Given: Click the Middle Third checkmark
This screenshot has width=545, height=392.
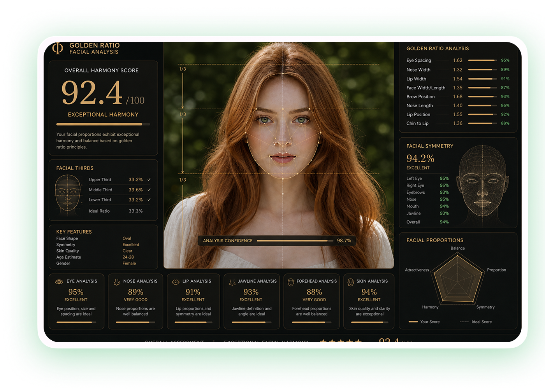Looking at the screenshot, I should click(149, 190).
